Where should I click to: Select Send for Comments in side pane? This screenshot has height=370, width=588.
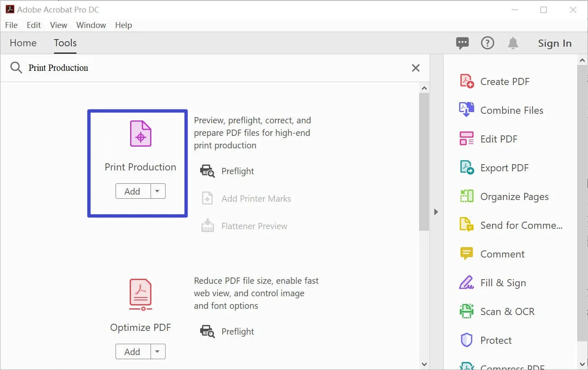521,225
